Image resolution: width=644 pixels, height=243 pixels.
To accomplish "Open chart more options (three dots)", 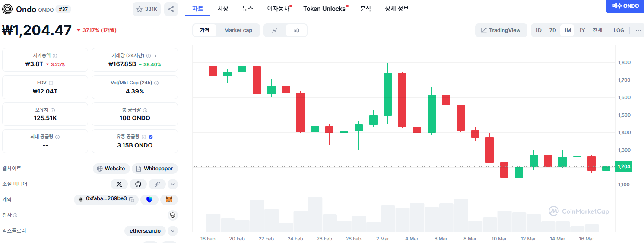I will [638, 30].
